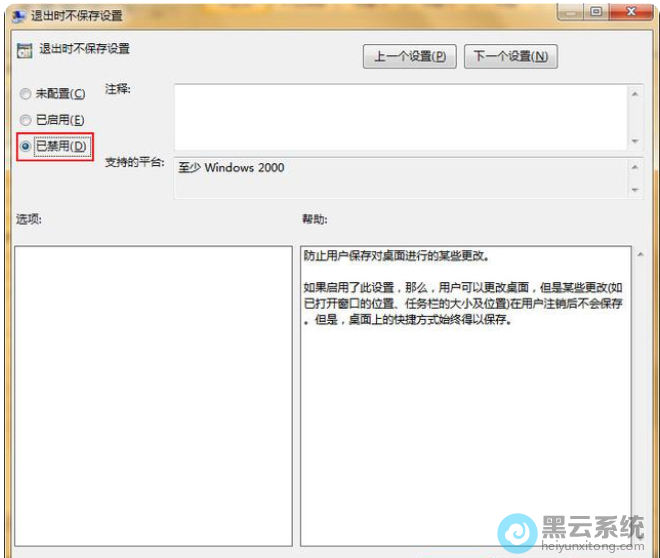Close the 退出时不保存设置 dialog

(632, 12)
